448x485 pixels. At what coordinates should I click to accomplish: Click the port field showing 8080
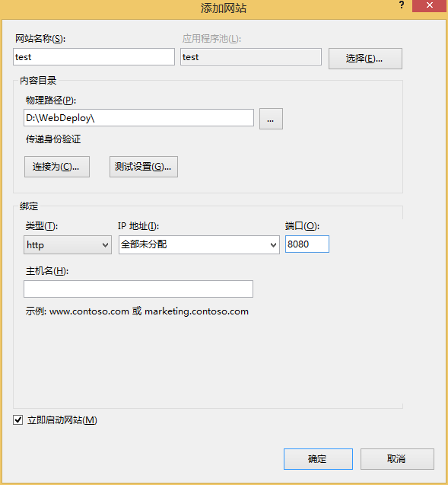(307, 244)
